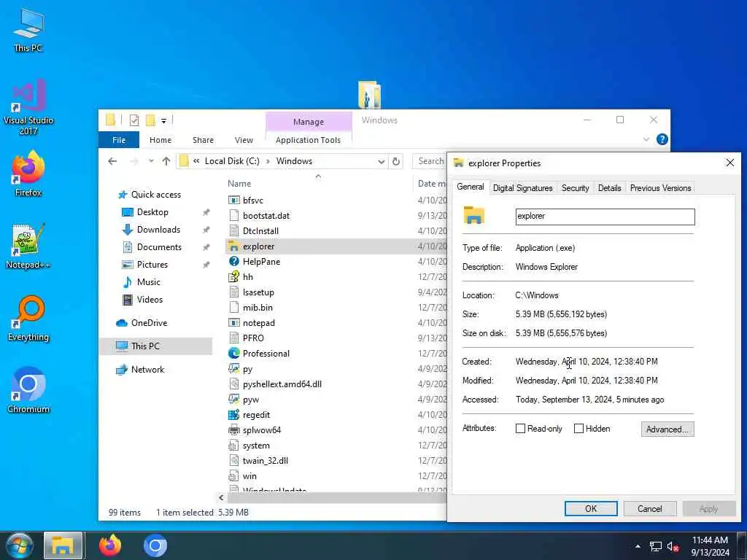Click the network tray icon
Screen dimensions: 747x560
[656, 546]
